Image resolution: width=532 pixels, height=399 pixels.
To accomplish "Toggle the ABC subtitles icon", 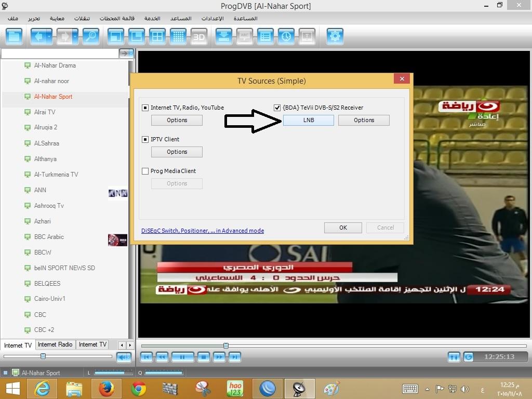I will pos(245,36).
